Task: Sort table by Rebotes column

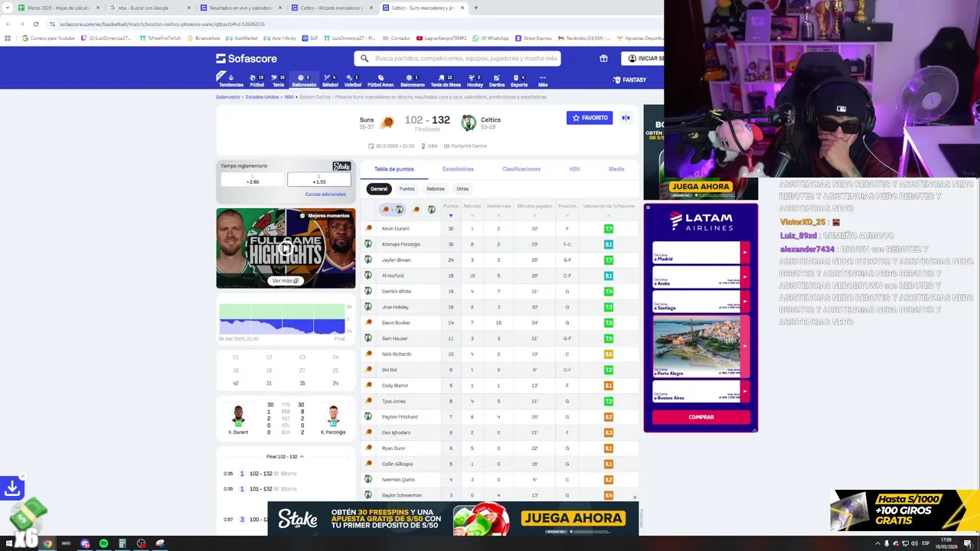Action: [472, 209]
